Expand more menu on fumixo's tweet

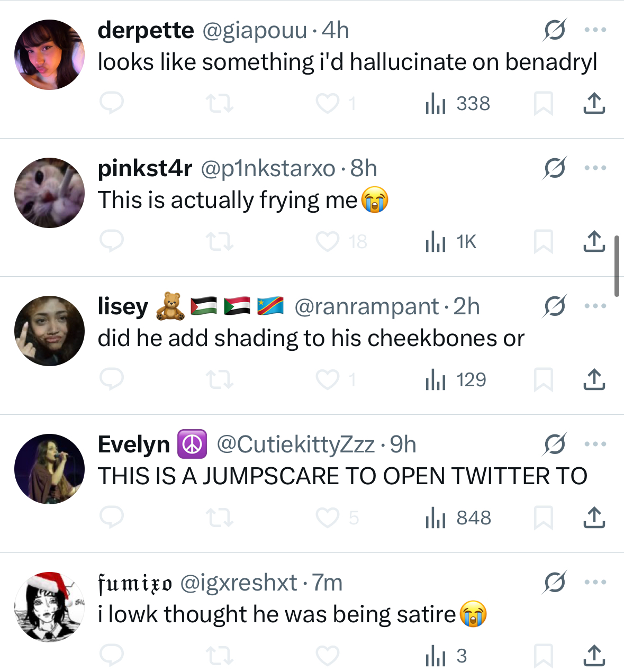coord(595,582)
